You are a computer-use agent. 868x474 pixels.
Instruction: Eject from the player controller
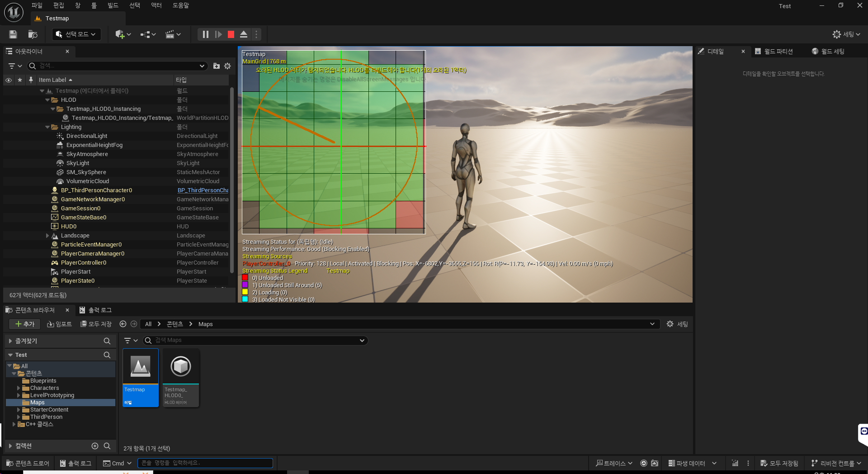pos(244,34)
